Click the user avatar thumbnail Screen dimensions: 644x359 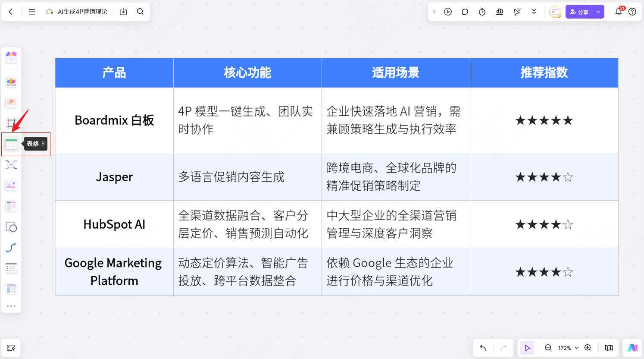point(555,12)
